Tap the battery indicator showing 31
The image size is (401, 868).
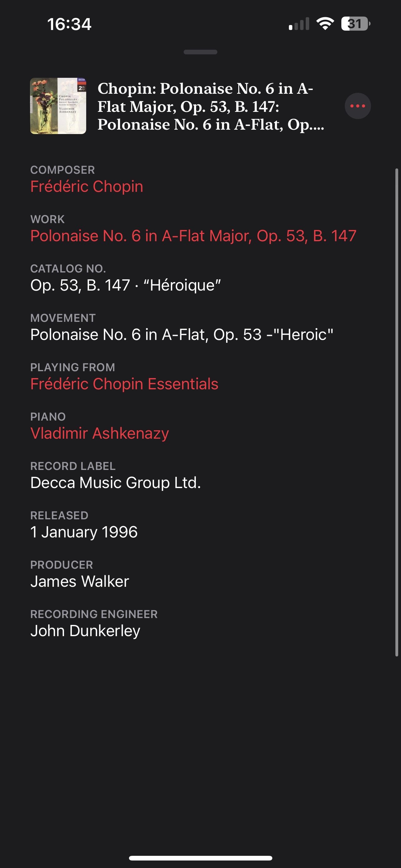click(x=355, y=23)
